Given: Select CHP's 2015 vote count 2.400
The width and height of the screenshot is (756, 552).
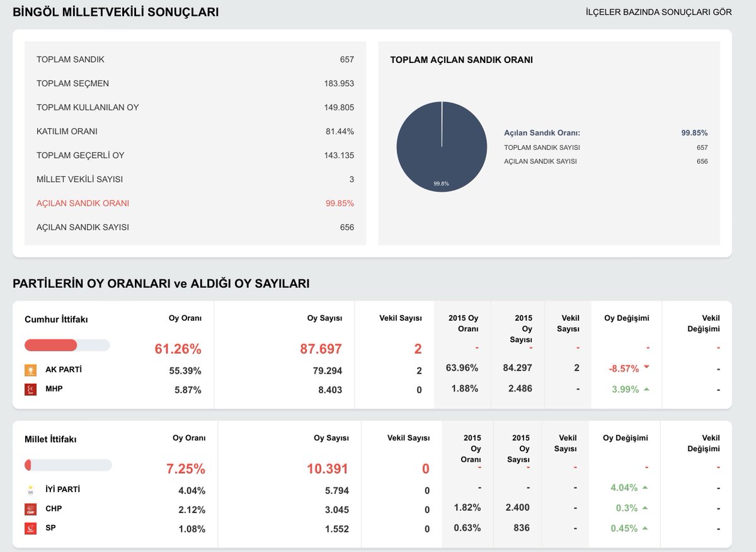Looking at the screenshot, I should tap(517, 507).
